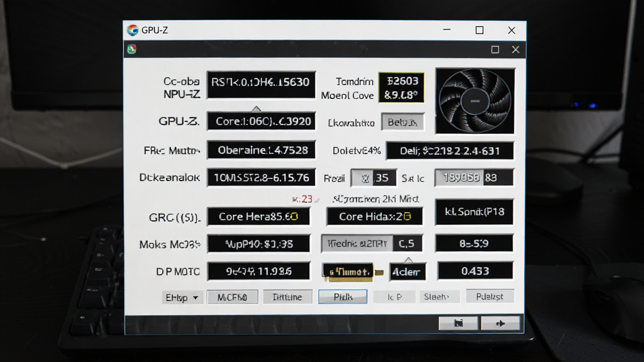Select the Oberaine field ending 4.7528

pos(261,150)
